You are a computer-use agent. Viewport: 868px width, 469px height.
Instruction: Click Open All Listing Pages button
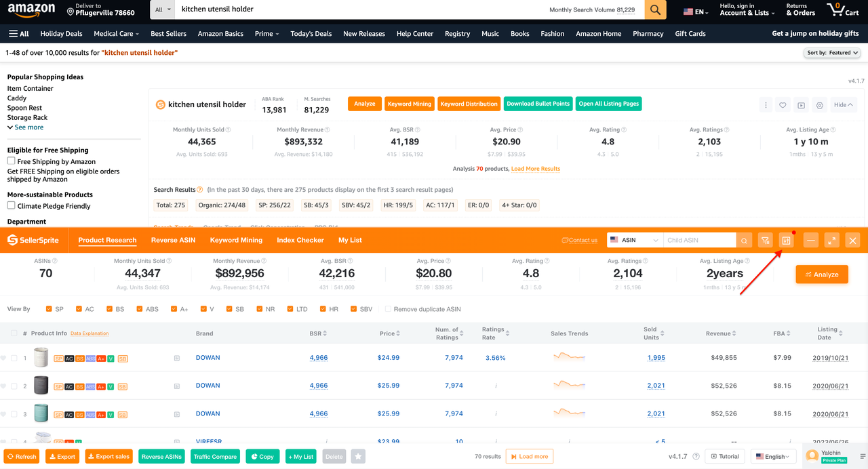tap(609, 104)
